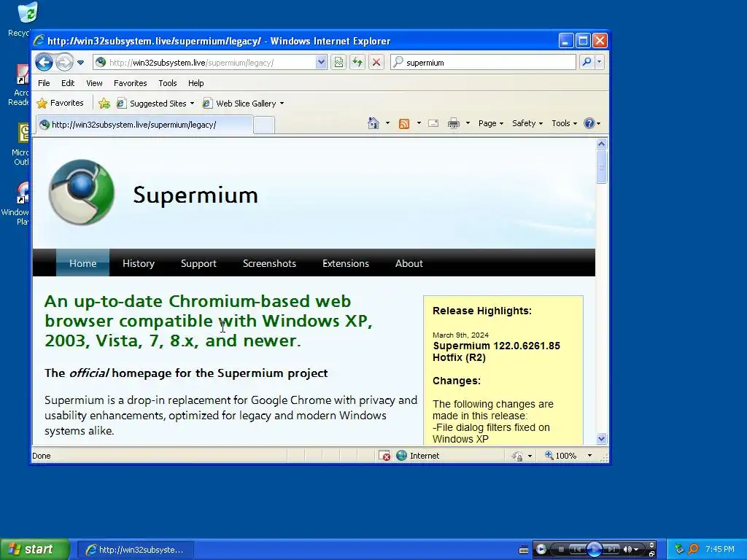
Task: Open the Edit menu
Action: pos(68,83)
